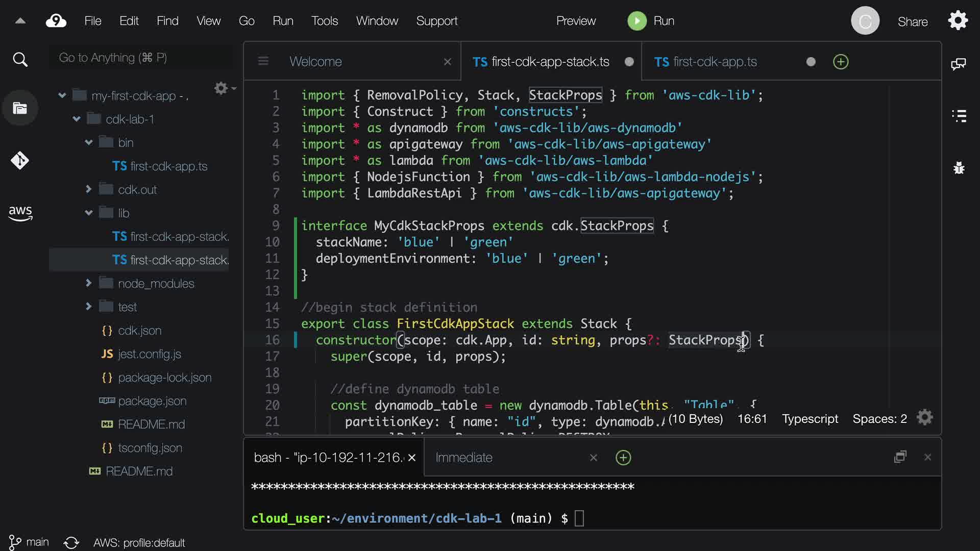Image resolution: width=980 pixels, height=551 pixels.
Task: Click the Cloud9 logo icon
Action: point(56,21)
